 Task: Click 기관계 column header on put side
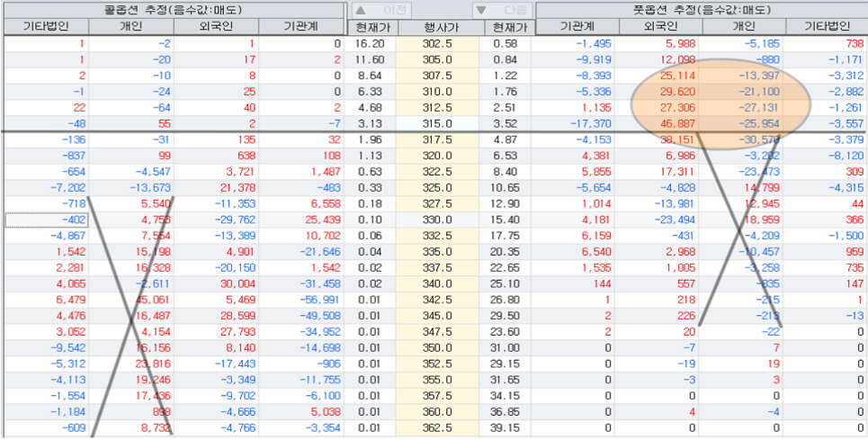tap(577, 27)
